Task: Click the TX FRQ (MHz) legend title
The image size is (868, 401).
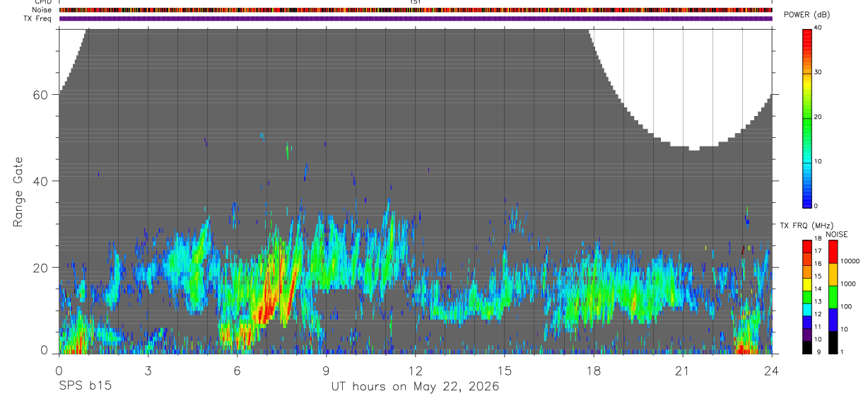Action: point(805,226)
